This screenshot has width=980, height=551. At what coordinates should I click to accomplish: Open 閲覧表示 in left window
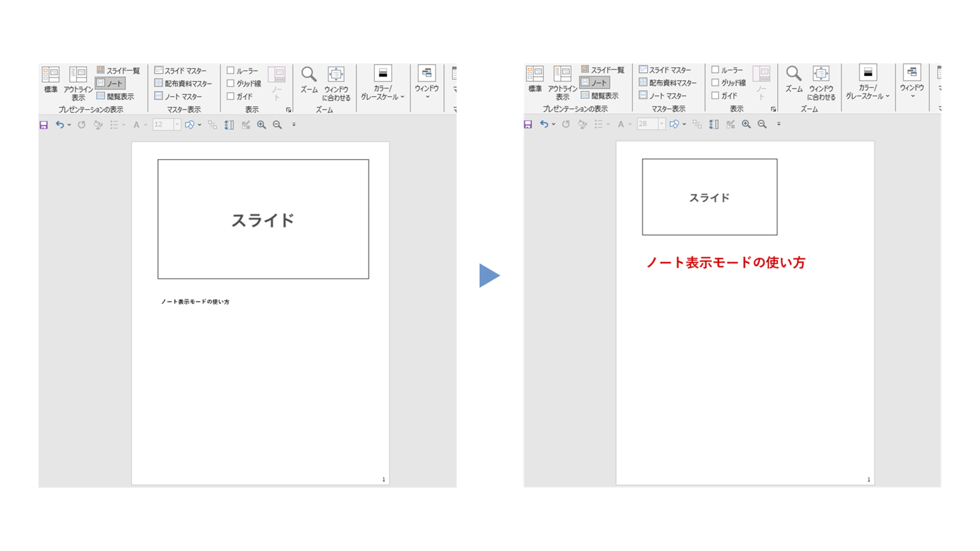(115, 96)
